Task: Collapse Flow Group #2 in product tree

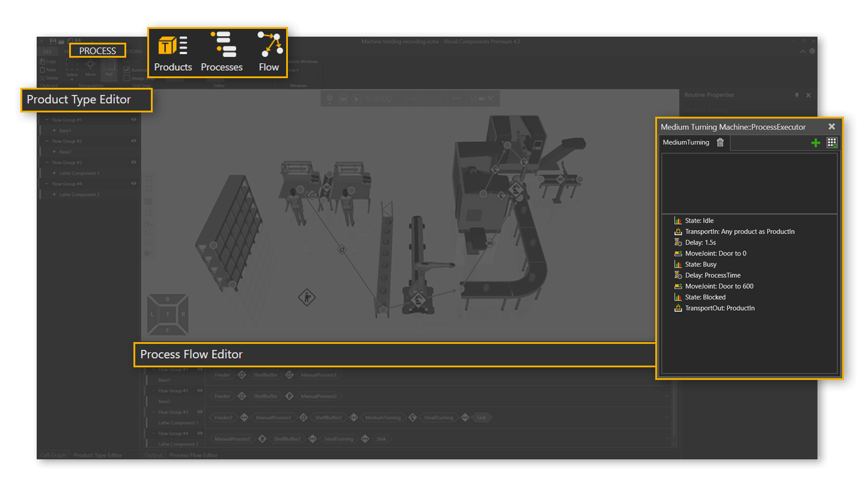Action: pos(47,141)
